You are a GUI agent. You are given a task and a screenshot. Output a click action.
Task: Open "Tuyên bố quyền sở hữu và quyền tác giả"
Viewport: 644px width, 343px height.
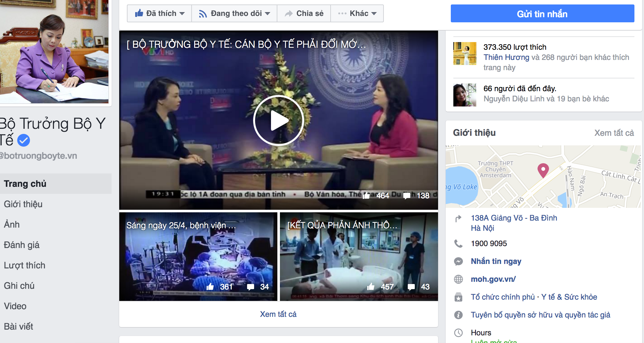(540, 315)
